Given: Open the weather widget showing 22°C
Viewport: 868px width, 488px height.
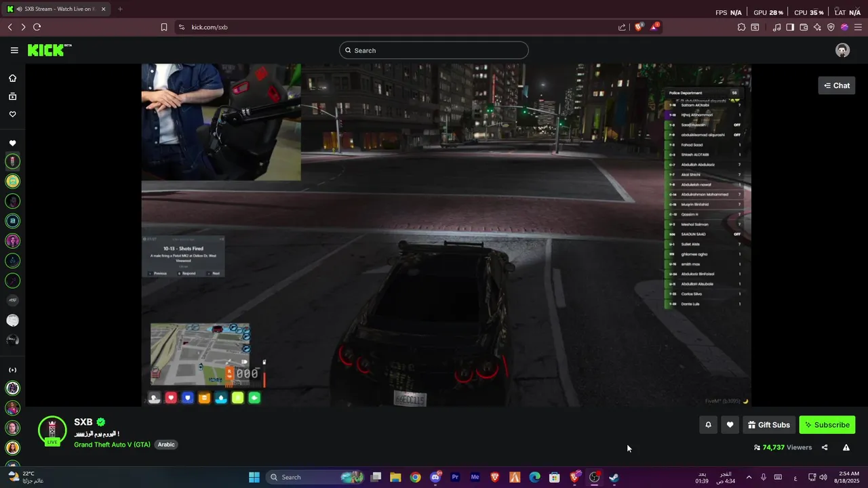Looking at the screenshot, I should tap(27, 477).
